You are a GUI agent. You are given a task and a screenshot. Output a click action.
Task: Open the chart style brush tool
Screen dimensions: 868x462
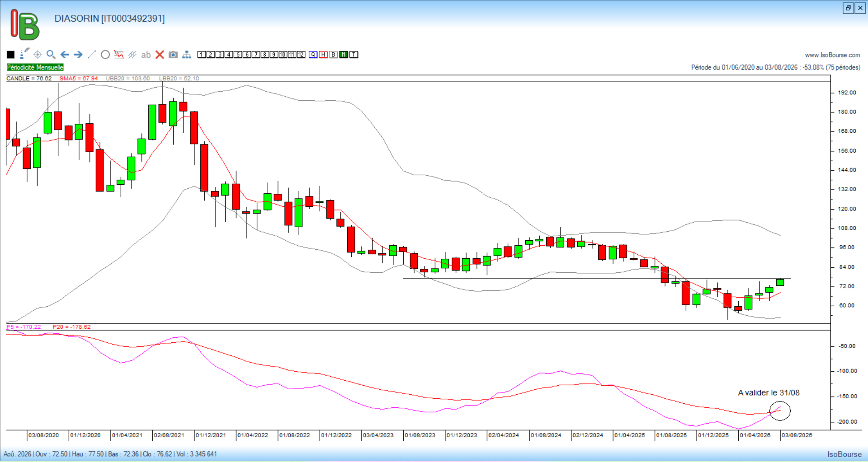click(x=24, y=54)
